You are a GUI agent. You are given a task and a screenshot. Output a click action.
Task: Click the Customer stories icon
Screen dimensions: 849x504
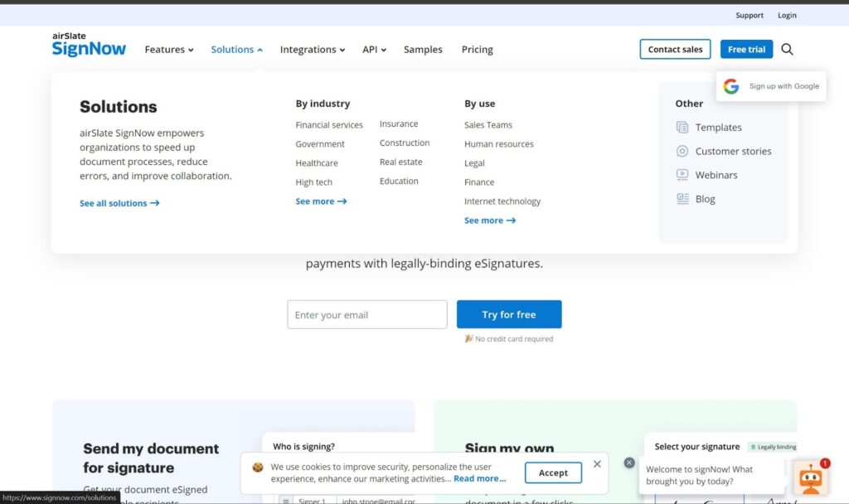(x=682, y=152)
